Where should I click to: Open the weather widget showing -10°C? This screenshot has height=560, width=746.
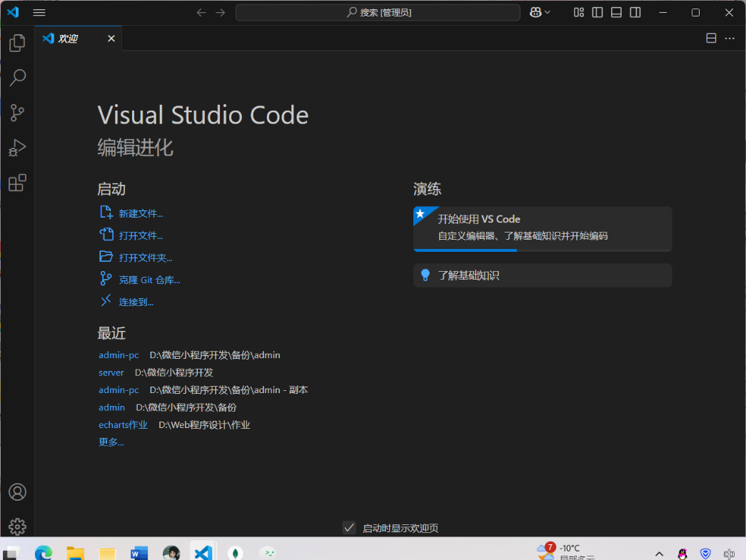point(565,551)
